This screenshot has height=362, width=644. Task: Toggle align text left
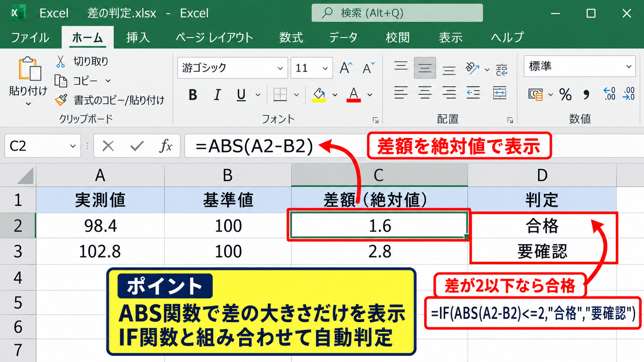coord(401,93)
